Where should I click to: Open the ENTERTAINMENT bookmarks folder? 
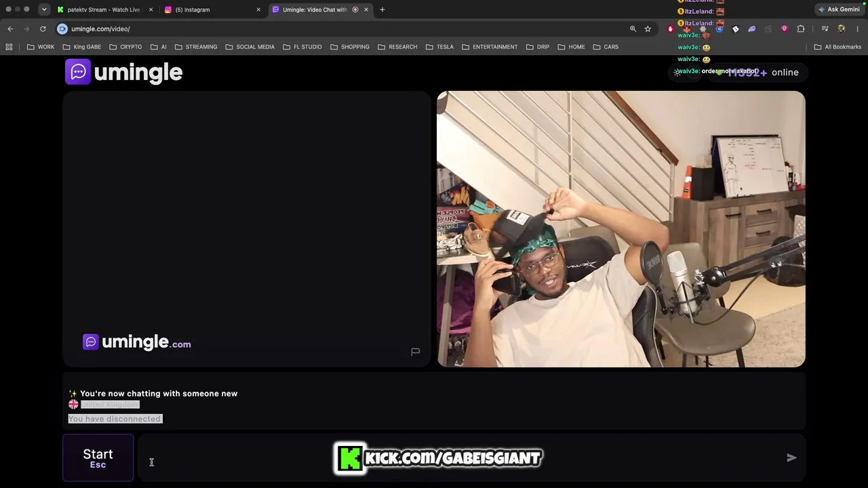[x=490, y=47]
